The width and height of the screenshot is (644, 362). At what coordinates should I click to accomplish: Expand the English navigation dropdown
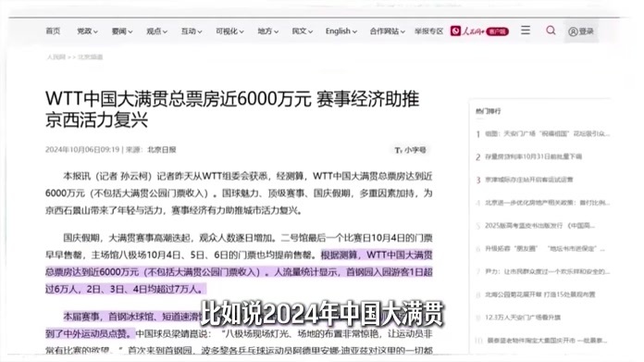tap(341, 31)
